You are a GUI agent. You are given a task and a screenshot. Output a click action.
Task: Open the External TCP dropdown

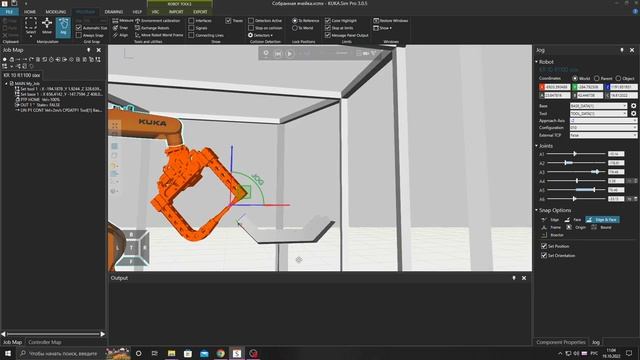pyautogui.click(x=603, y=135)
